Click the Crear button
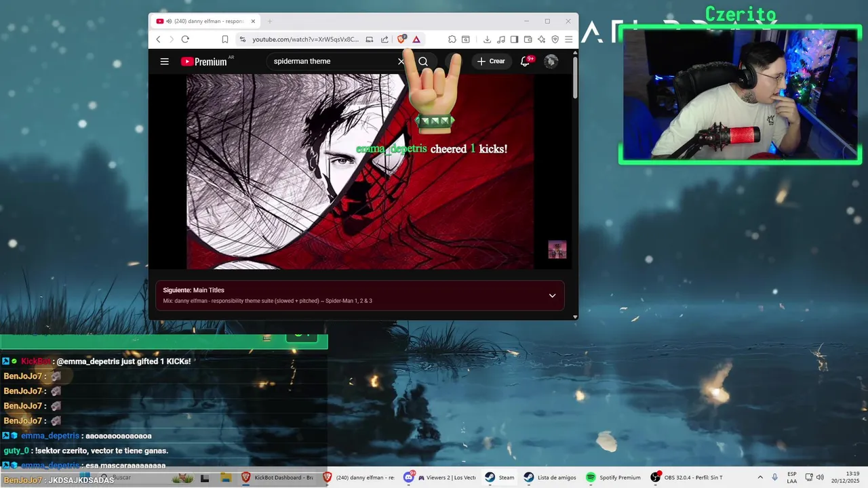Viewport: 868px width, 488px height. pos(492,61)
